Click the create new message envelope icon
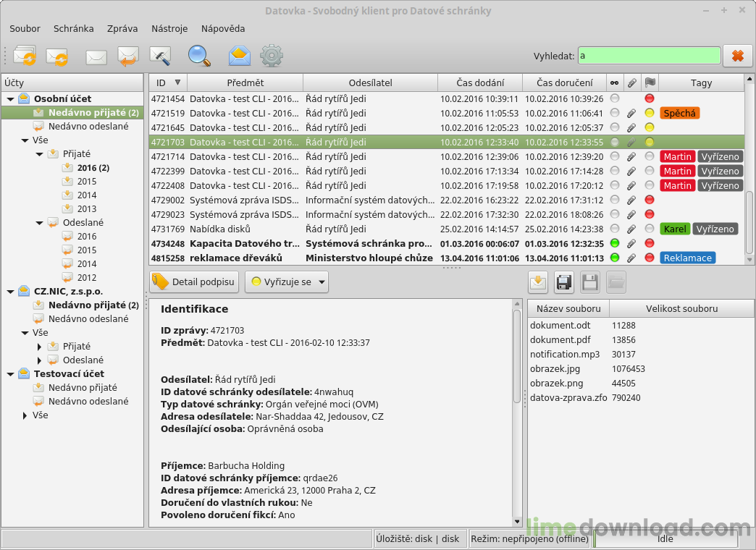Viewport: 756px width, 550px height. [96, 56]
